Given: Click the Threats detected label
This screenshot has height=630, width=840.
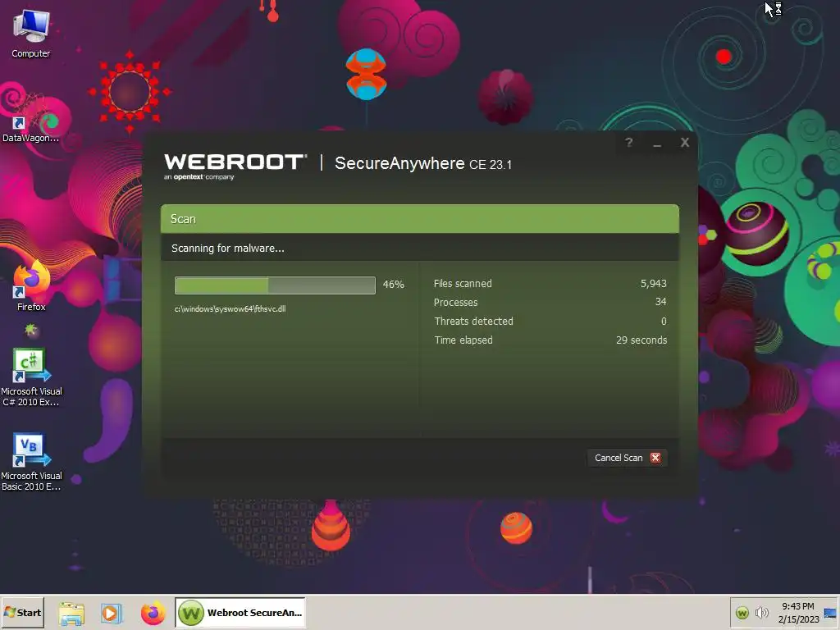Looking at the screenshot, I should pyautogui.click(x=473, y=321).
